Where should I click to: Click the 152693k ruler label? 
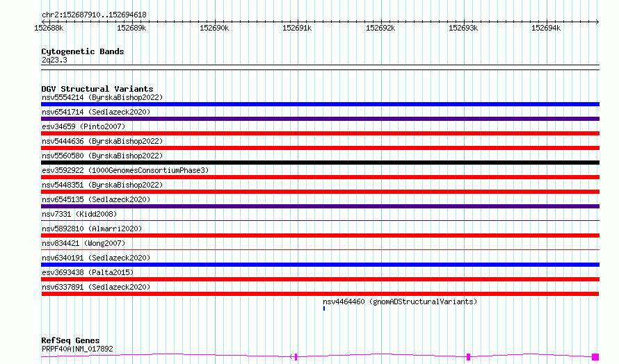click(463, 28)
